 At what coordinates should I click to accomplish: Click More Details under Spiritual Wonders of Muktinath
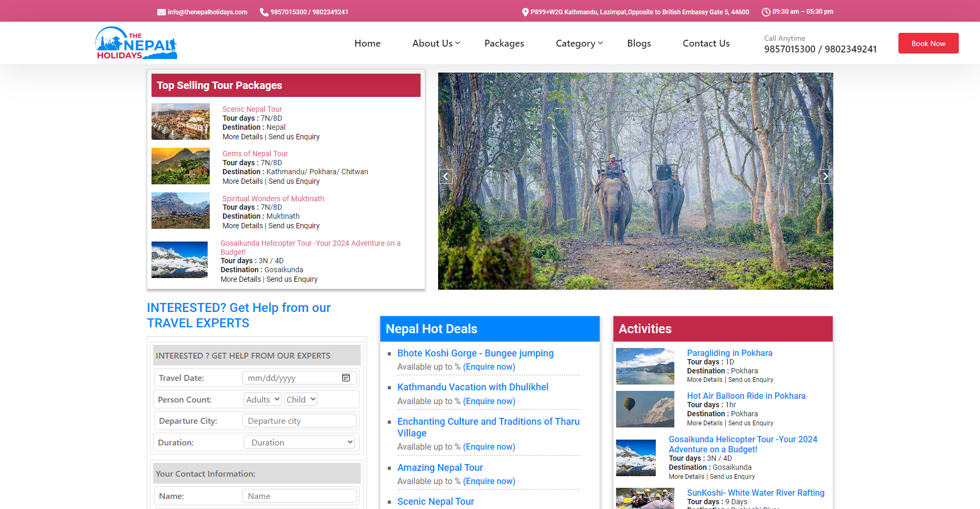[243, 226]
